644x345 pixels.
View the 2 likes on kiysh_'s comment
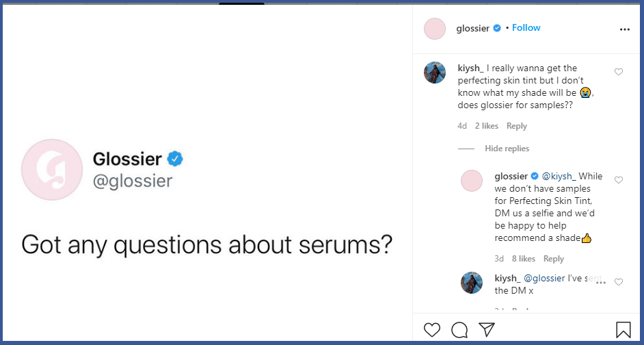point(486,126)
